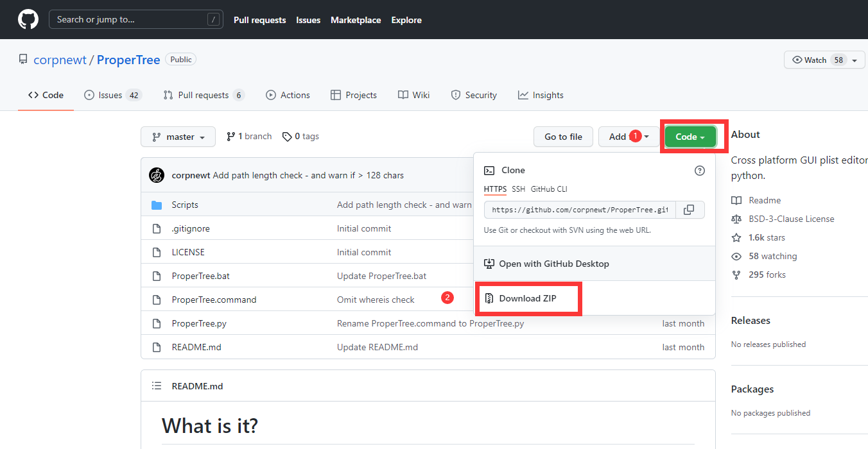Click the corpnewt avatar in commit row
The width and height of the screenshot is (868, 449).
point(157,175)
